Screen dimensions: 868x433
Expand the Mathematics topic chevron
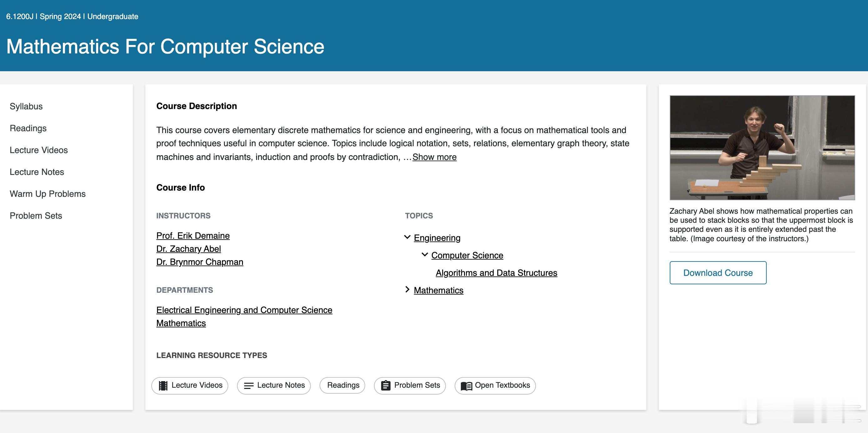click(407, 290)
